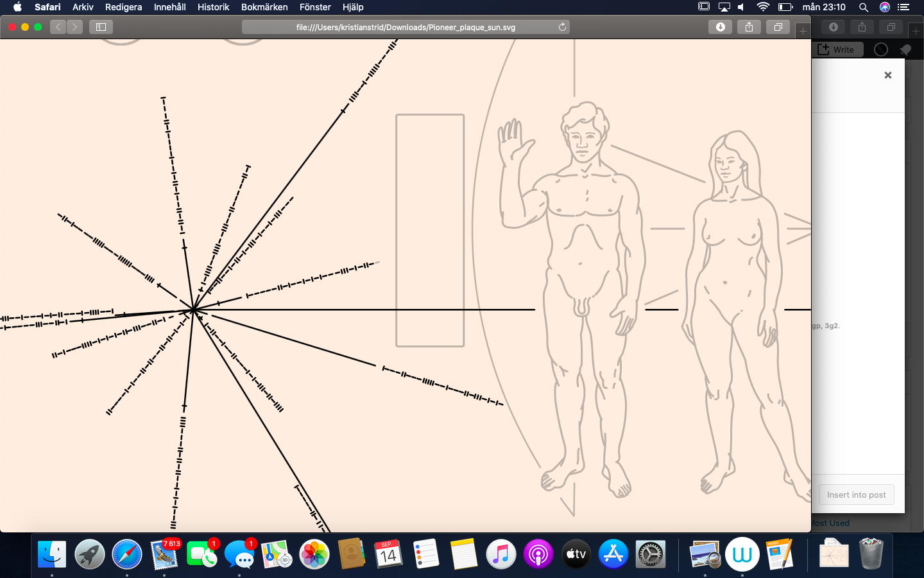Viewport: 924px width, 578px height.
Task: Launch Photos app from the Dock
Action: click(314, 554)
